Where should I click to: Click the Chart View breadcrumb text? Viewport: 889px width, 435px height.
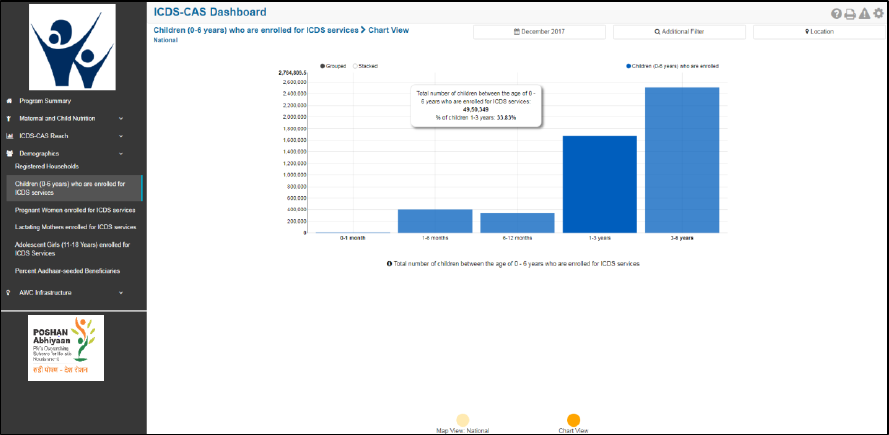[388, 31]
